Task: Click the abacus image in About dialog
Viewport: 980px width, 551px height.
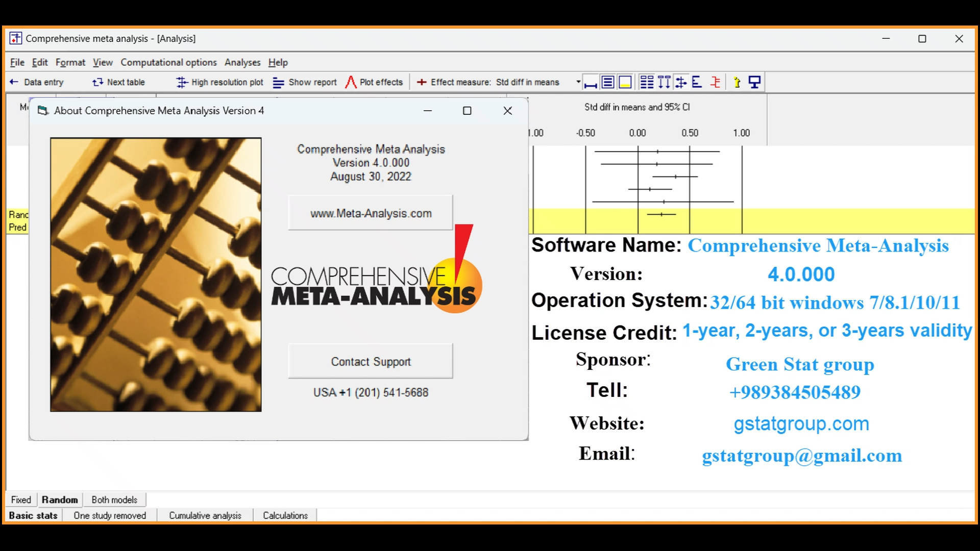Action: click(x=156, y=274)
